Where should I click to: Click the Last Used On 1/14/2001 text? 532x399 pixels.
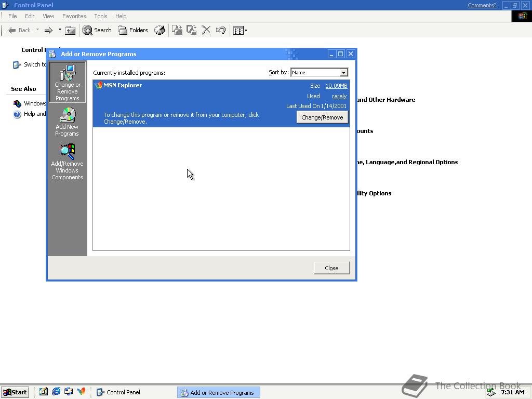tap(316, 106)
